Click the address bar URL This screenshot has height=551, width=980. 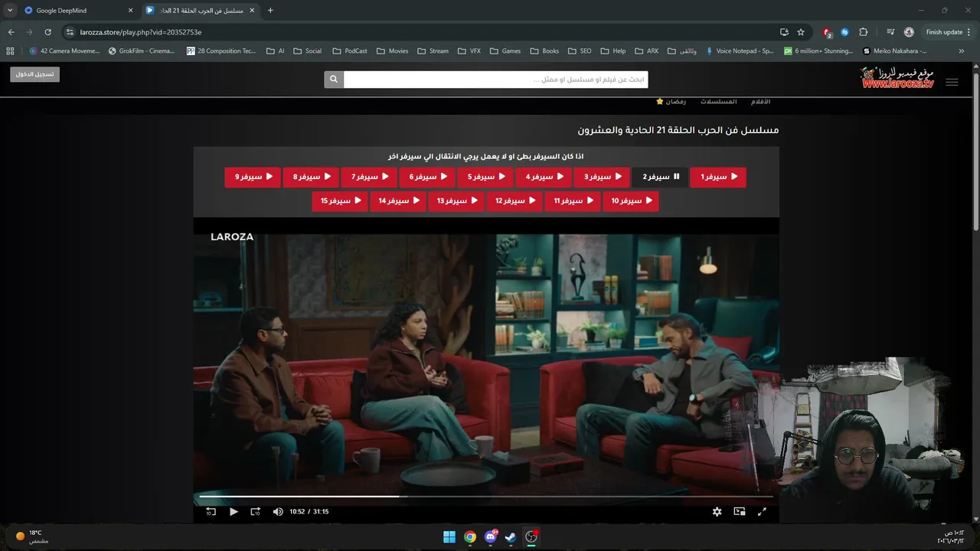(141, 32)
